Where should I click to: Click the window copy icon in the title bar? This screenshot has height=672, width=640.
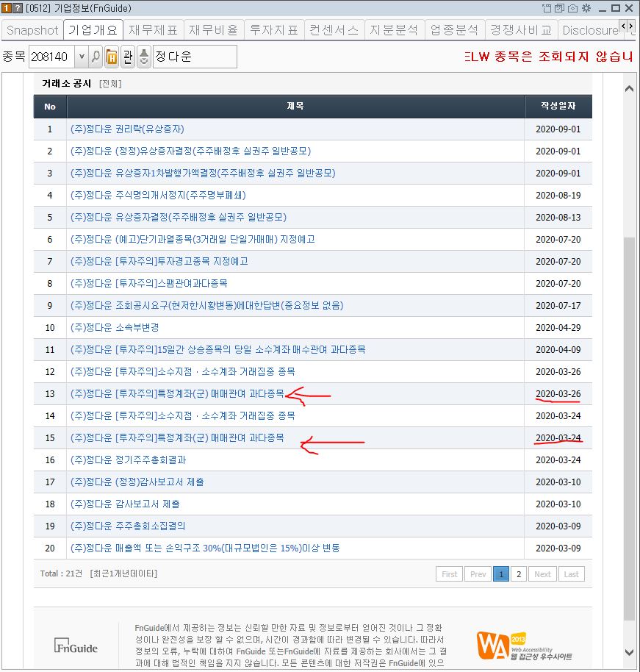pos(559,8)
